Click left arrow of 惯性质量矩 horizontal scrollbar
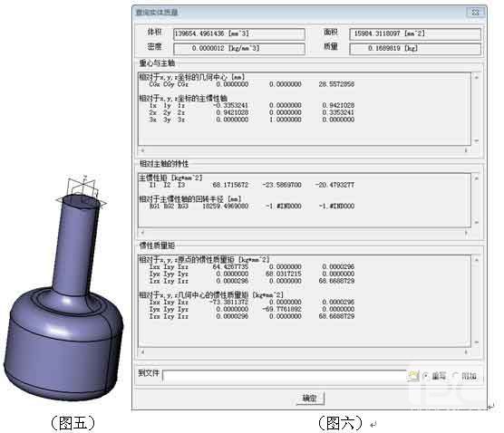 coord(142,352)
